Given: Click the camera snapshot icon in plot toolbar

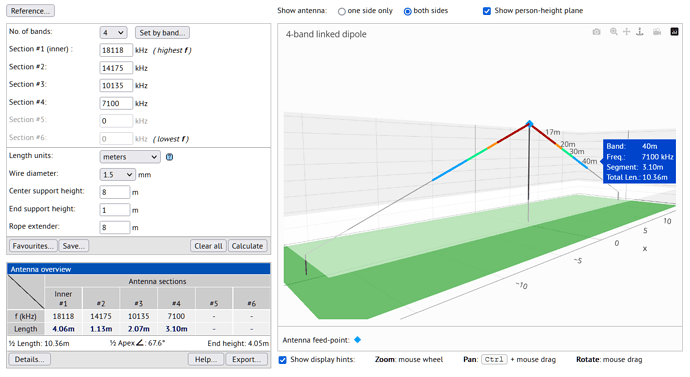Looking at the screenshot, I should 596,32.
